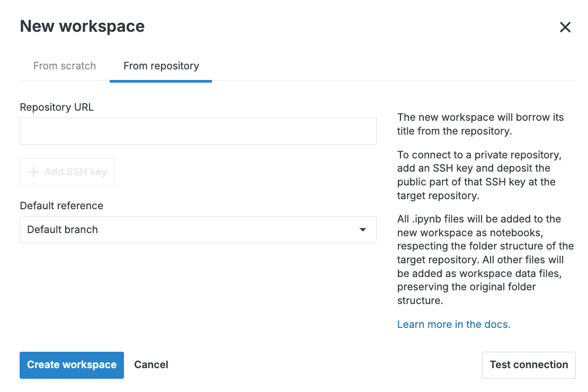The width and height of the screenshot is (588, 392).
Task: Select the From repository tab
Action: 161,66
